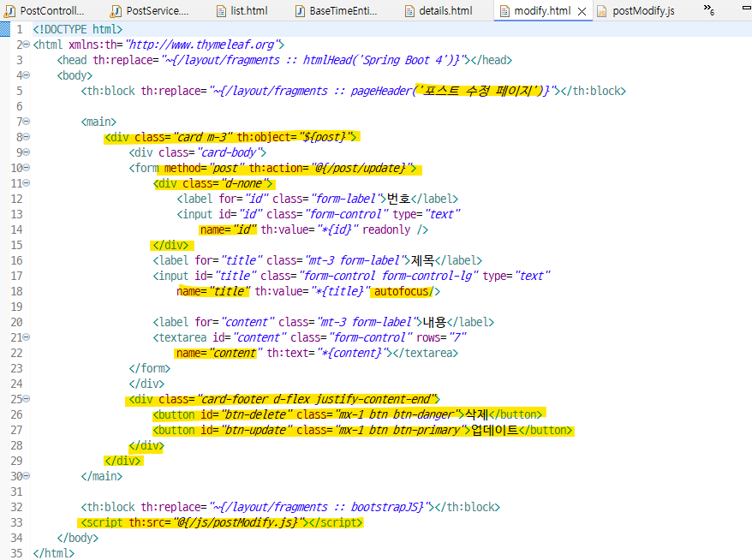Show hidden editor tabs overflow list
The width and height of the screenshot is (752, 560).
(709, 9)
